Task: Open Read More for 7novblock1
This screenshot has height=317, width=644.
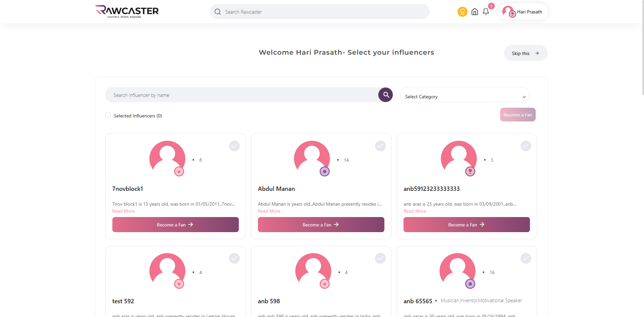Action: click(x=123, y=211)
